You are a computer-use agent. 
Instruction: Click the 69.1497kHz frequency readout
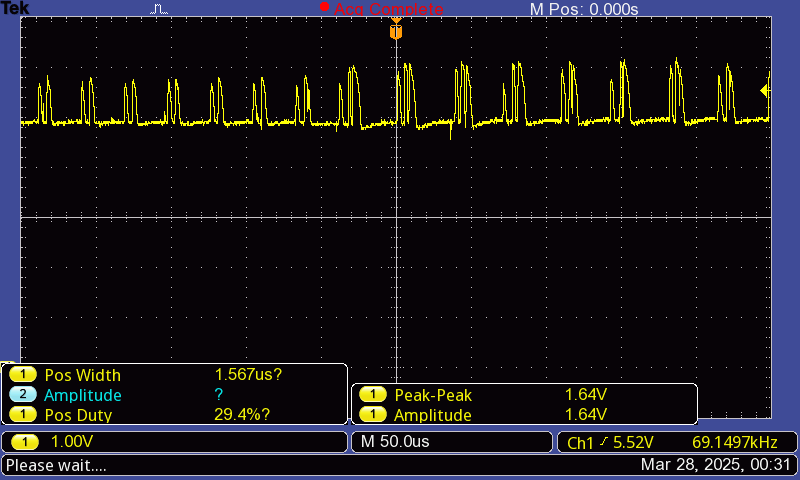(735, 442)
